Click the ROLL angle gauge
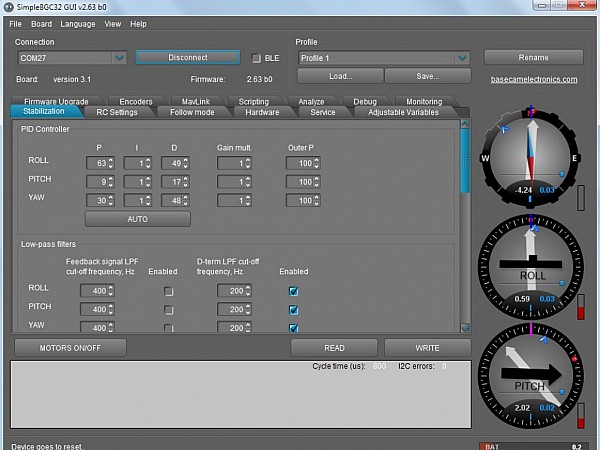The image size is (600, 450). click(x=529, y=268)
